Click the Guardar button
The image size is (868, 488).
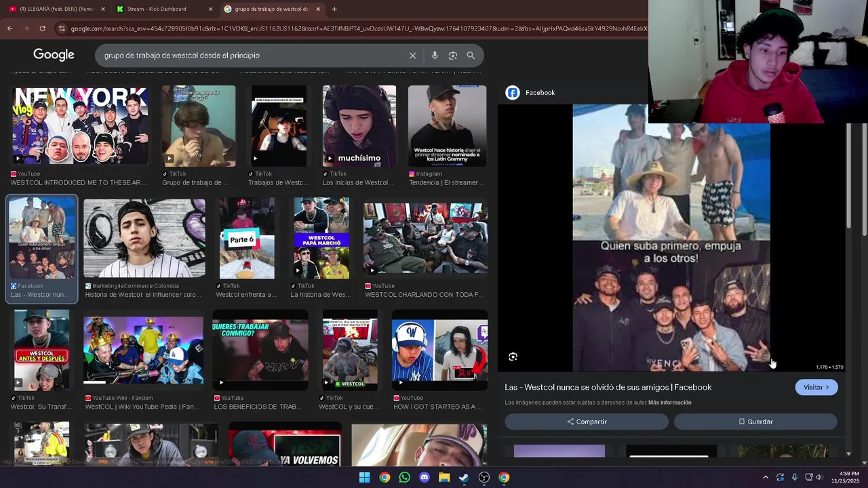coord(755,422)
